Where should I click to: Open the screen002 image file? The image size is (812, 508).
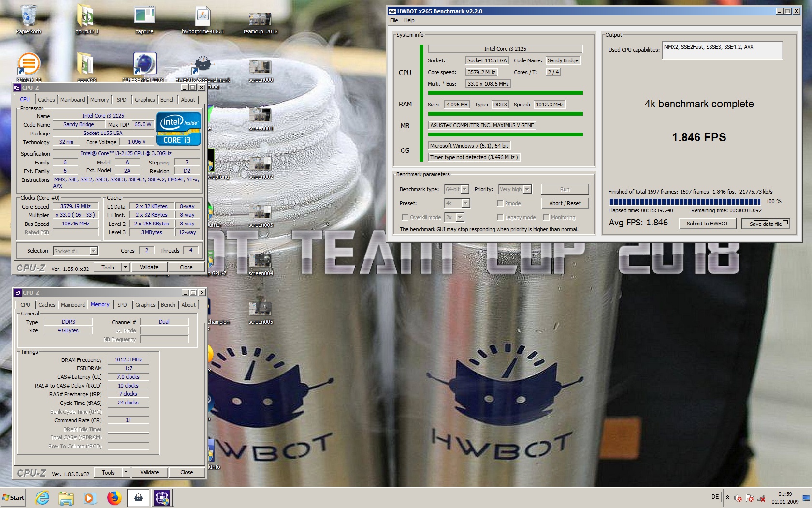[261, 167]
